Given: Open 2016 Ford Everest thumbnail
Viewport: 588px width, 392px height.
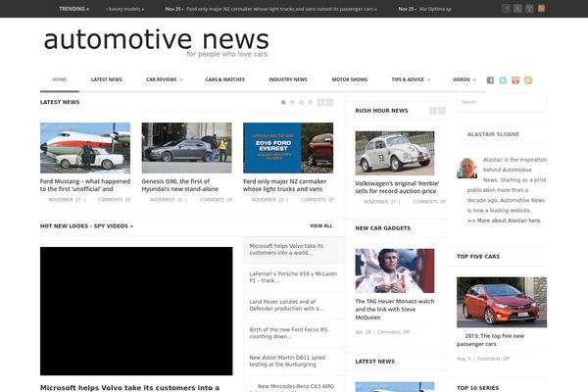Looking at the screenshot, I should click(x=288, y=148).
